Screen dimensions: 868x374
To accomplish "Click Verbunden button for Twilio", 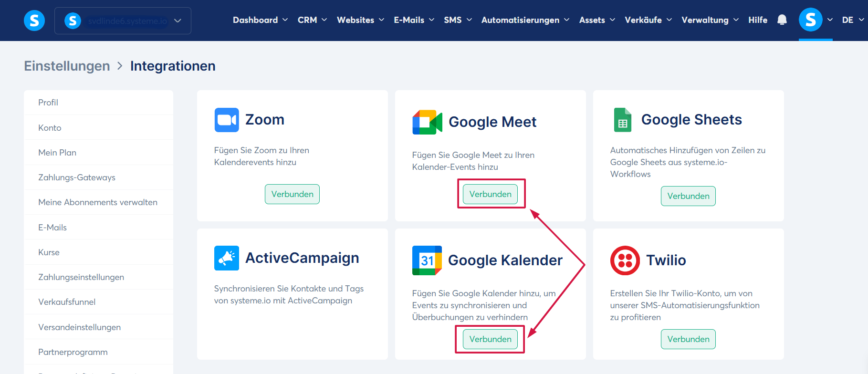I will tap(688, 339).
